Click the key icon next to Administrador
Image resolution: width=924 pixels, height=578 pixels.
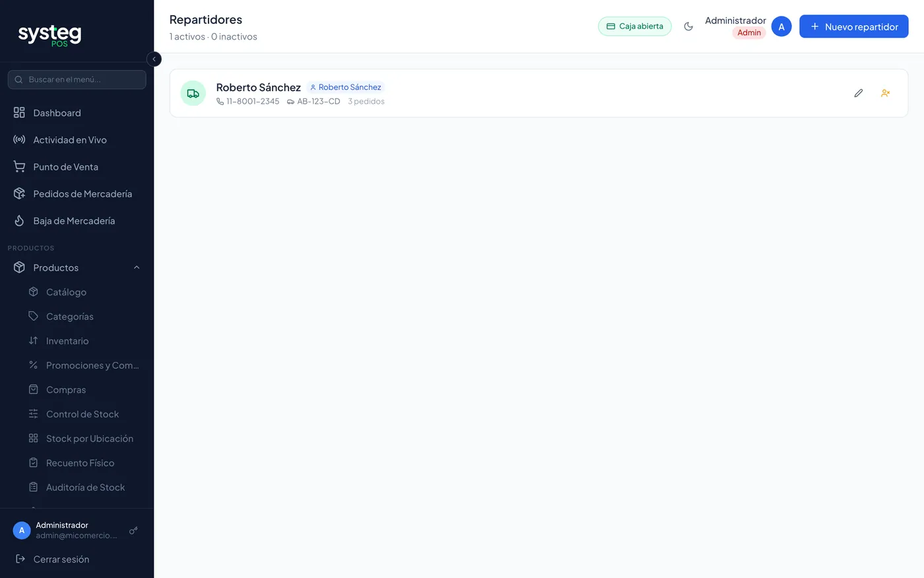pyautogui.click(x=133, y=530)
